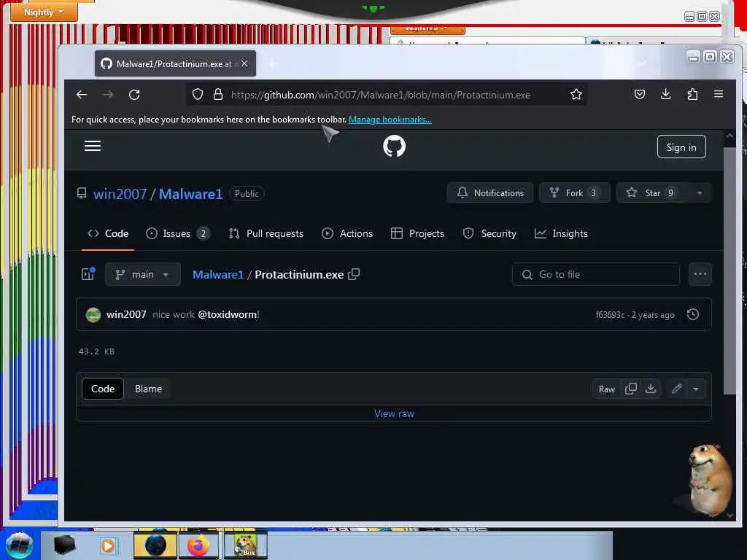Open the Manage bookmarks link

tap(390, 119)
